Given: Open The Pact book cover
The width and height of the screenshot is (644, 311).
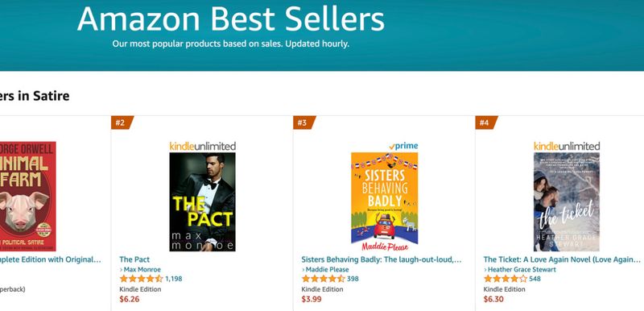Looking at the screenshot, I should [203, 201].
